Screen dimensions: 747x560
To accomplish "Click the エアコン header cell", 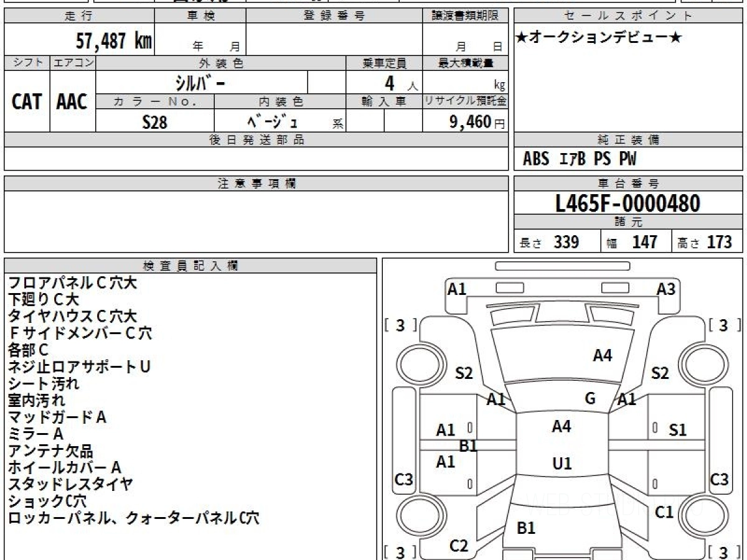I will [x=73, y=63].
